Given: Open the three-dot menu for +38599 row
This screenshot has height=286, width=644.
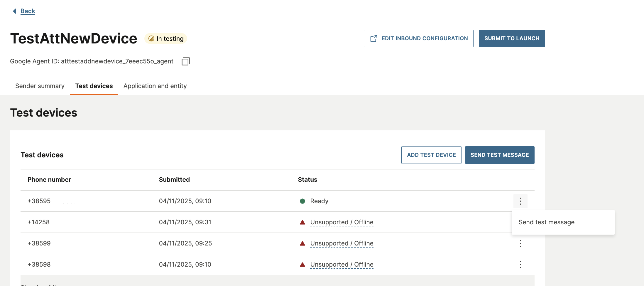Looking at the screenshot, I should (520, 243).
